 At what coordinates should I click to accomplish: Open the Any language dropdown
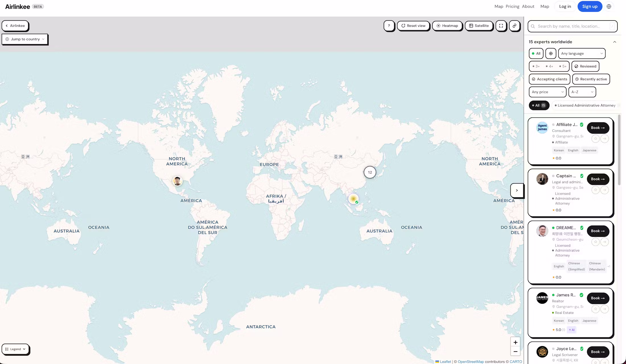[581, 53]
